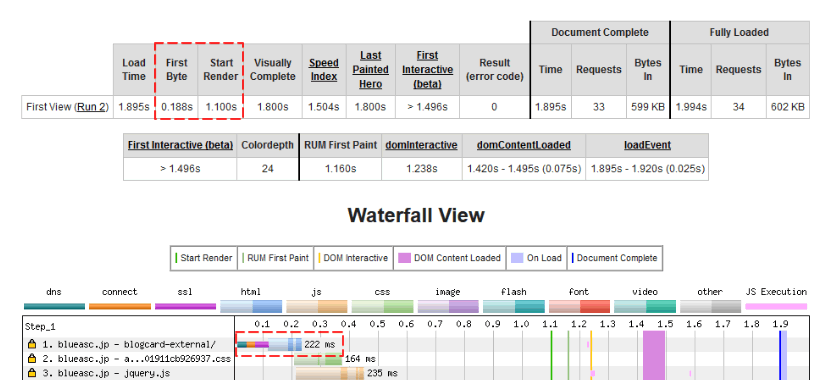Select the jquery.js waterfall bar
The height and width of the screenshot is (380, 830).
[329, 373]
